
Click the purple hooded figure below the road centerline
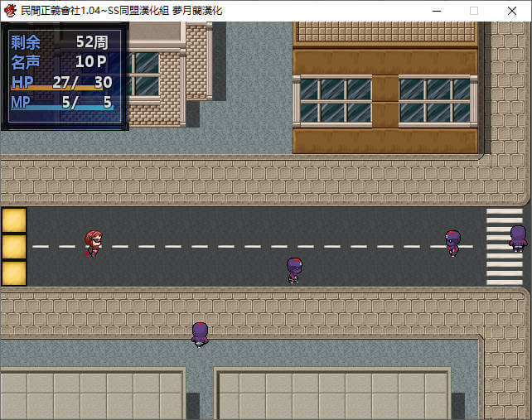[294, 269]
